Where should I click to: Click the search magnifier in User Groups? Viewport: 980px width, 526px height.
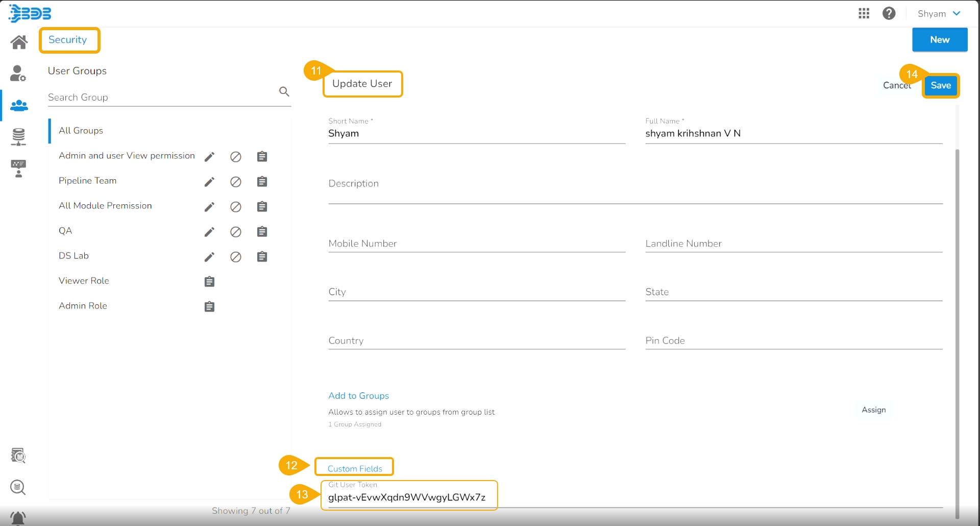[x=284, y=91]
